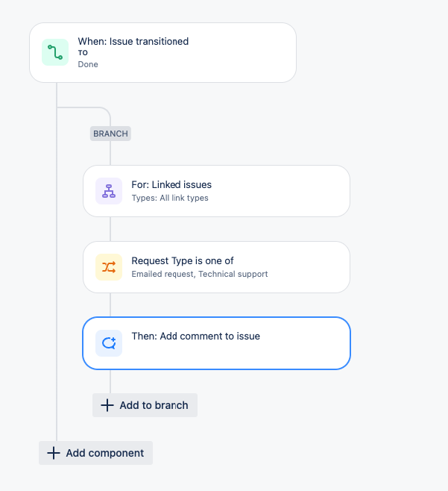This screenshot has width=448, height=491.
Task: Click the blue add comment icon
Action: [109, 343]
